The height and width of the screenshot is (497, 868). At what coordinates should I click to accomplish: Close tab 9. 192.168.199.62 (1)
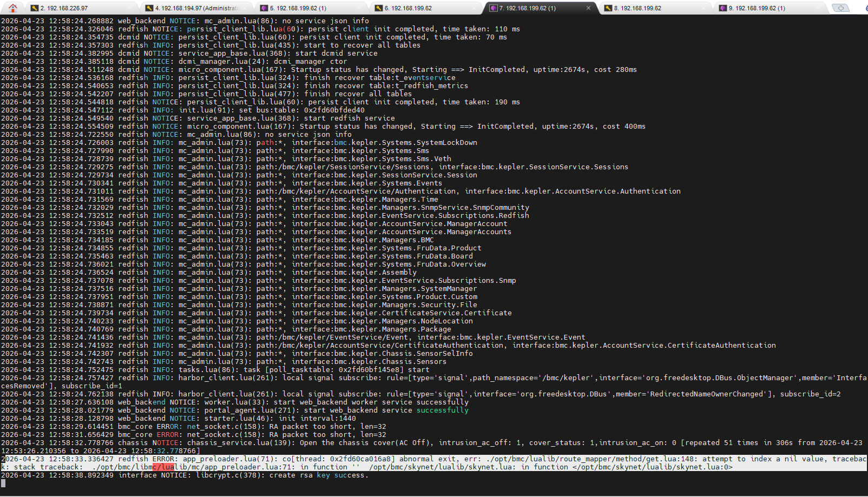pos(818,8)
